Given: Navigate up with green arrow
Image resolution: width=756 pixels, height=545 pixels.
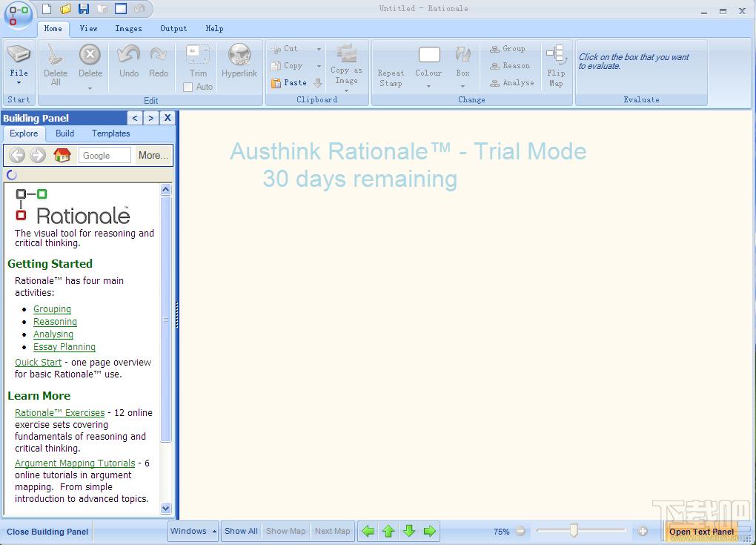Looking at the screenshot, I should coord(388,531).
